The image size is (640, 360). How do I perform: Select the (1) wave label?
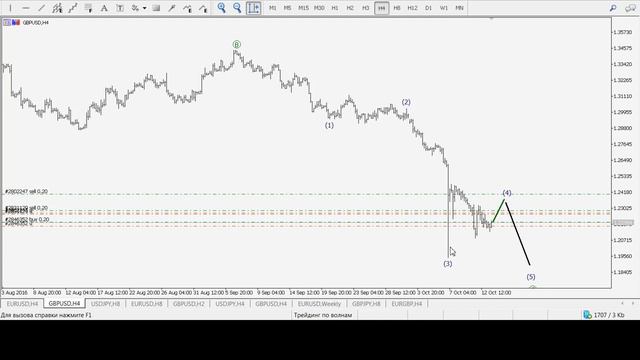pos(329,125)
